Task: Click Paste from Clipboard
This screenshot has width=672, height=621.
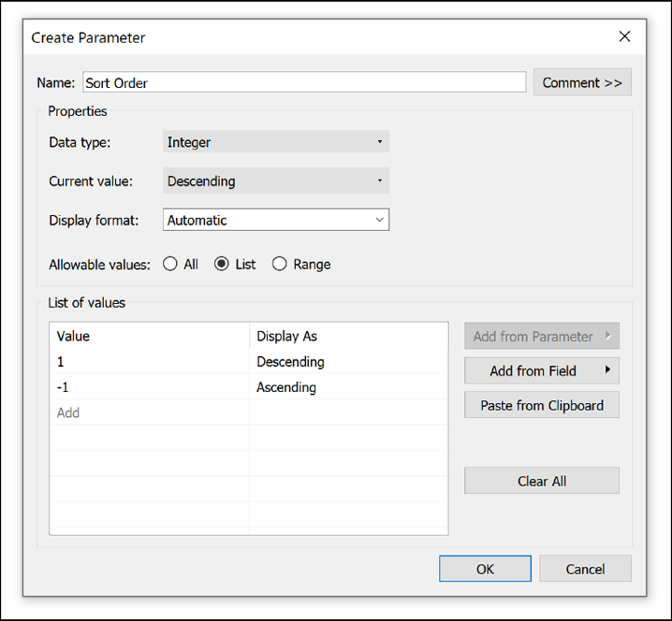Action: [542, 405]
